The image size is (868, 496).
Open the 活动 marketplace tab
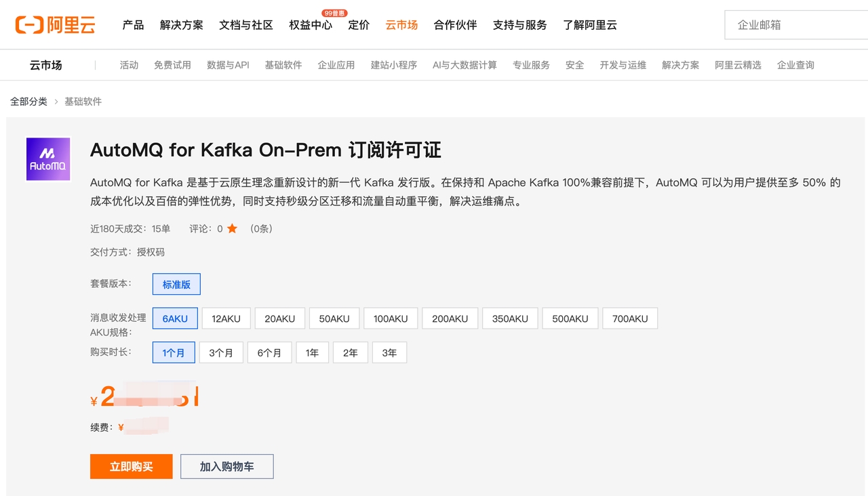click(129, 65)
